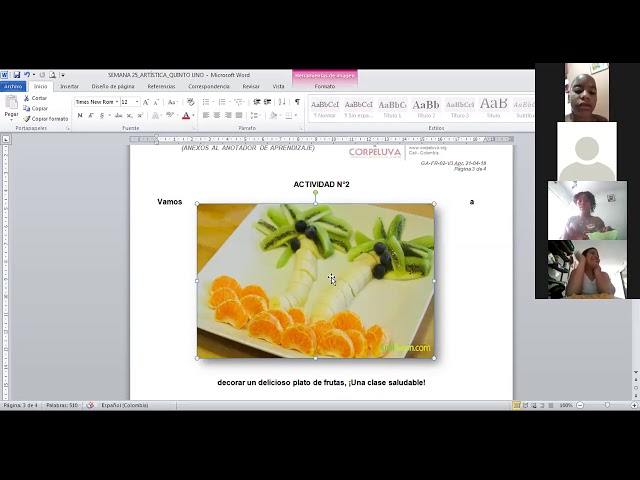This screenshot has width=640, height=480.
Task: Switch to the Insertar tab
Action: tap(70, 87)
